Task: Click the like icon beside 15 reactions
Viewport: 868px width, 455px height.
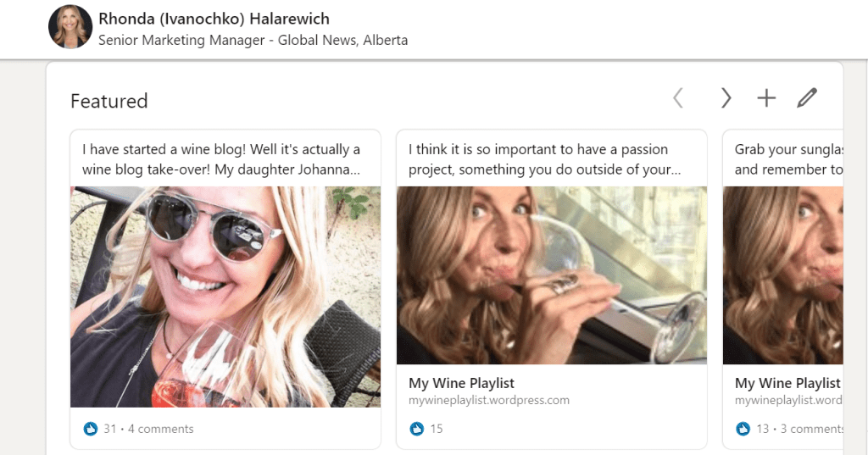Action: pos(416,429)
